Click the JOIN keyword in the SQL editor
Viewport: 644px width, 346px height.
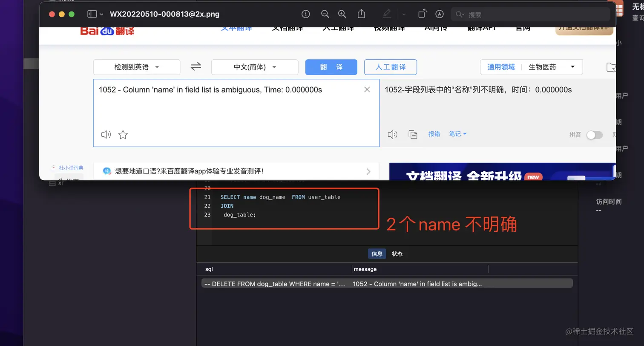tap(227, 206)
